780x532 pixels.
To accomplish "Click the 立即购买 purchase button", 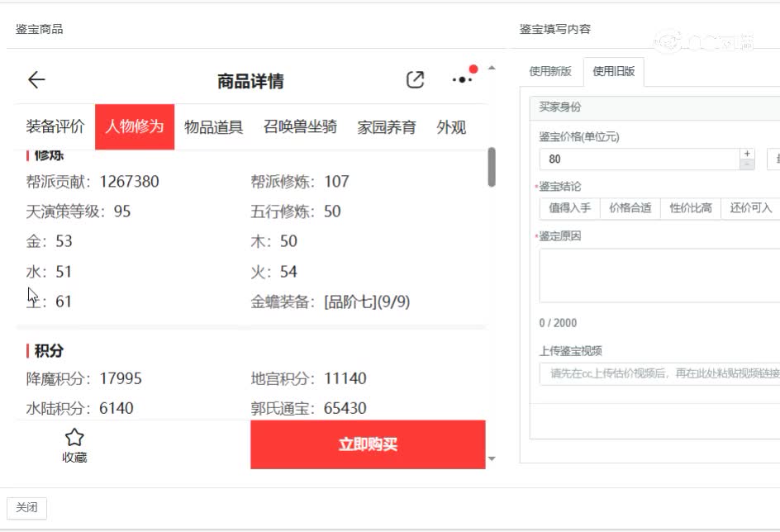I will (x=369, y=444).
